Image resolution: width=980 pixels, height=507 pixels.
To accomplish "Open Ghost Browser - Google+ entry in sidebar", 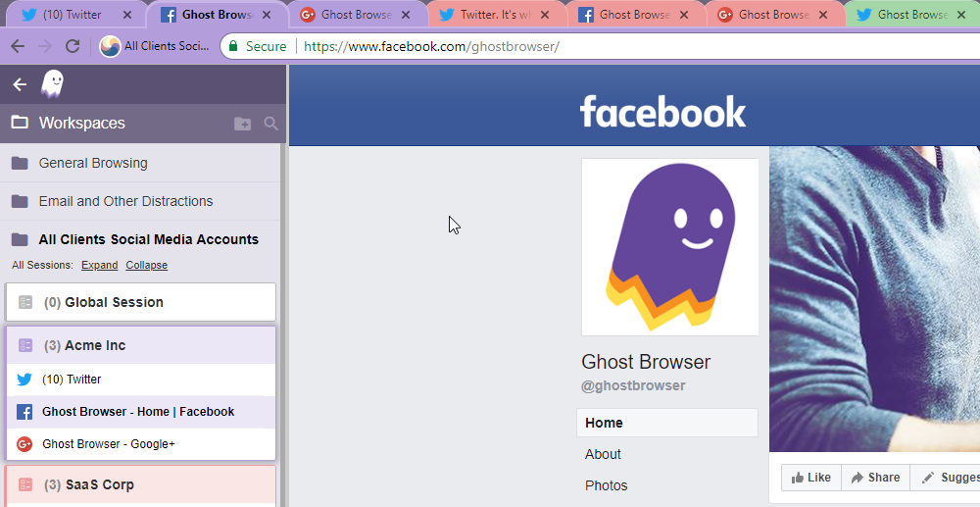I will tap(140, 444).
